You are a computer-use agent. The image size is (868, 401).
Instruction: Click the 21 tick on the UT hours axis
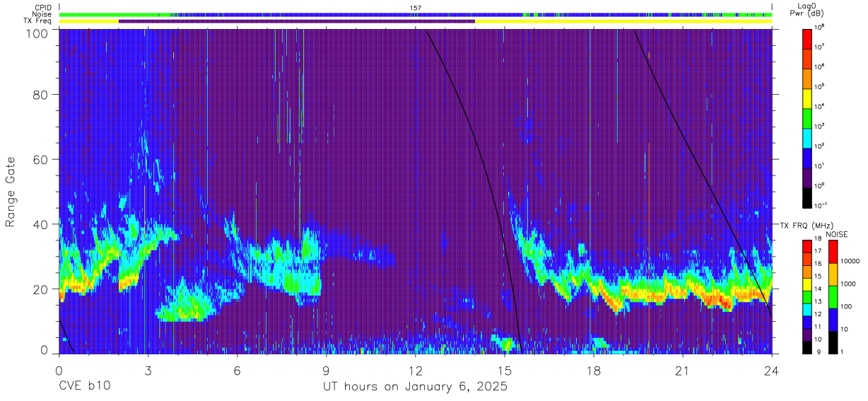pyautogui.click(x=682, y=371)
